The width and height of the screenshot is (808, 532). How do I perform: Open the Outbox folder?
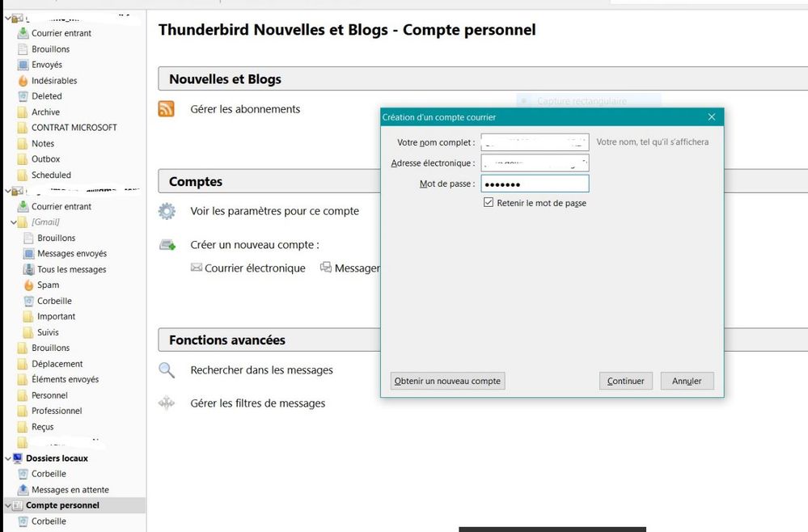click(45, 159)
